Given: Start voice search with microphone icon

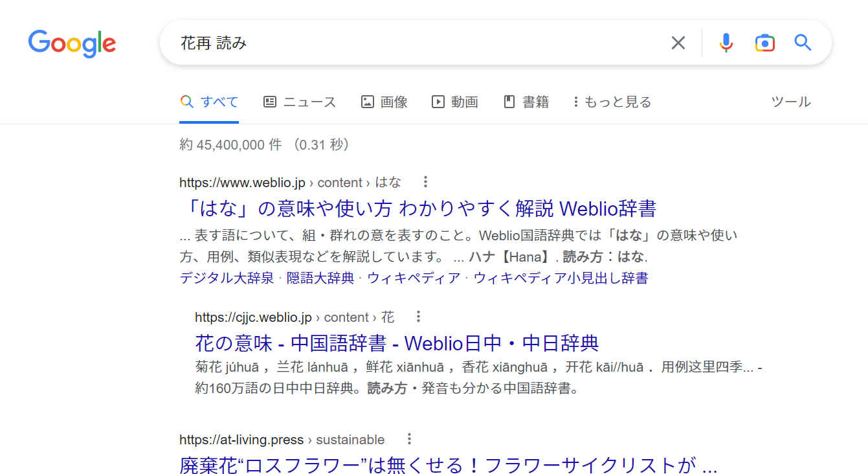Looking at the screenshot, I should (x=726, y=43).
